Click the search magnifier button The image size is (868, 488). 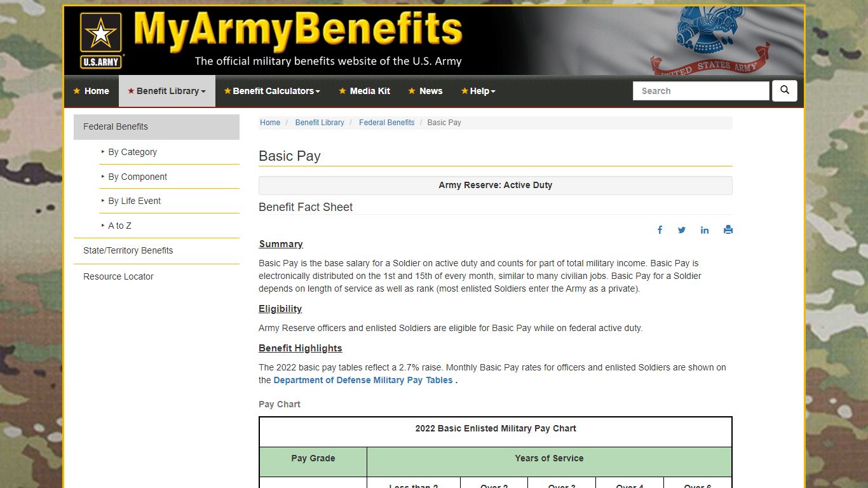(785, 91)
